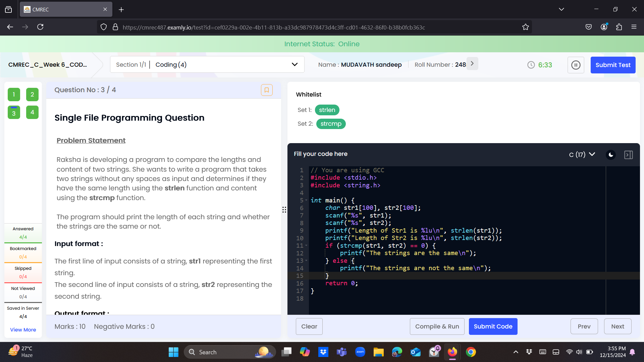Pause the test timer
This screenshot has width=644, height=362.
pos(576,65)
